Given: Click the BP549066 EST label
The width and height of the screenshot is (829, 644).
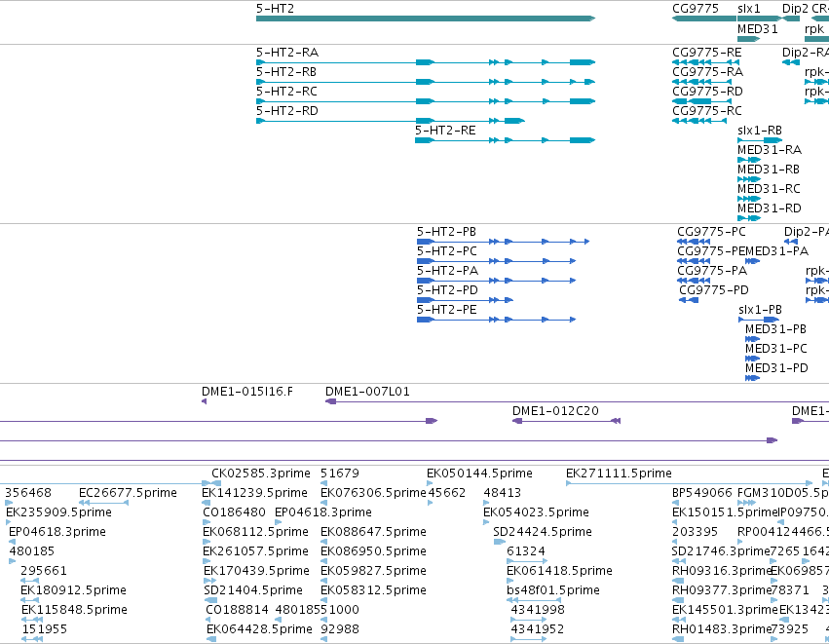Looking at the screenshot, I should pyautogui.click(x=702, y=493).
